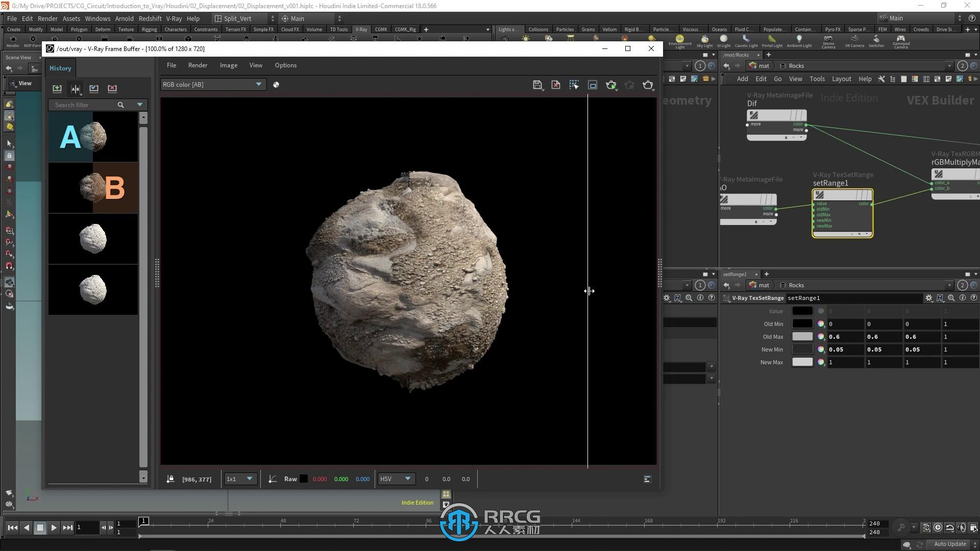Click the 1x1 pixel filter dropdown
The image size is (980, 551).
[239, 479]
